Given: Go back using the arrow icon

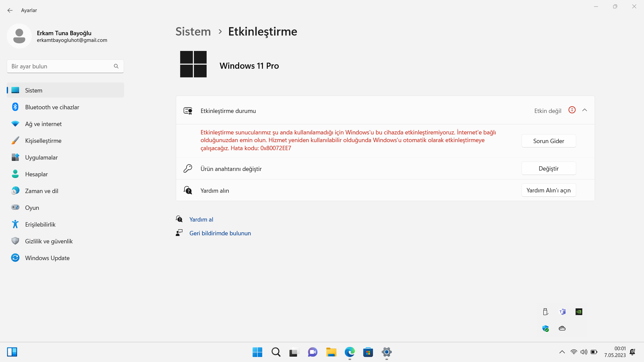Looking at the screenshot, I should [10, 10].
